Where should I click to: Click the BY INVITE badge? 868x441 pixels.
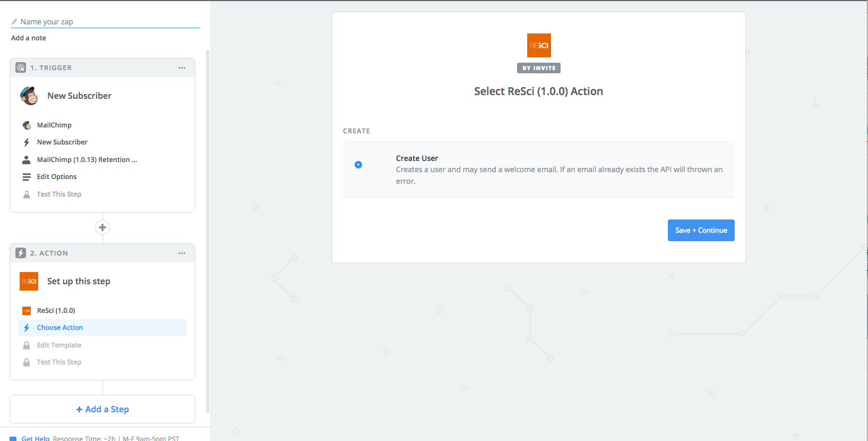coord(539,68)
